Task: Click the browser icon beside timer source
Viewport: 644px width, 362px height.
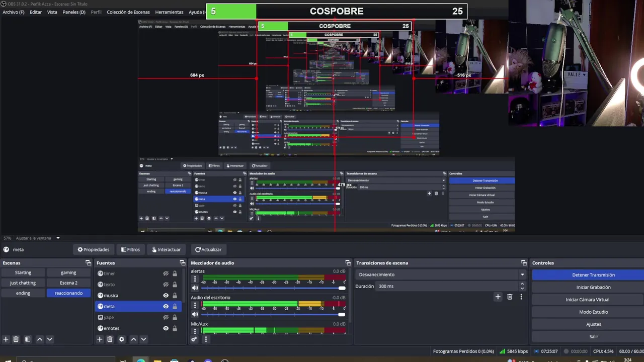Action: 100,274
